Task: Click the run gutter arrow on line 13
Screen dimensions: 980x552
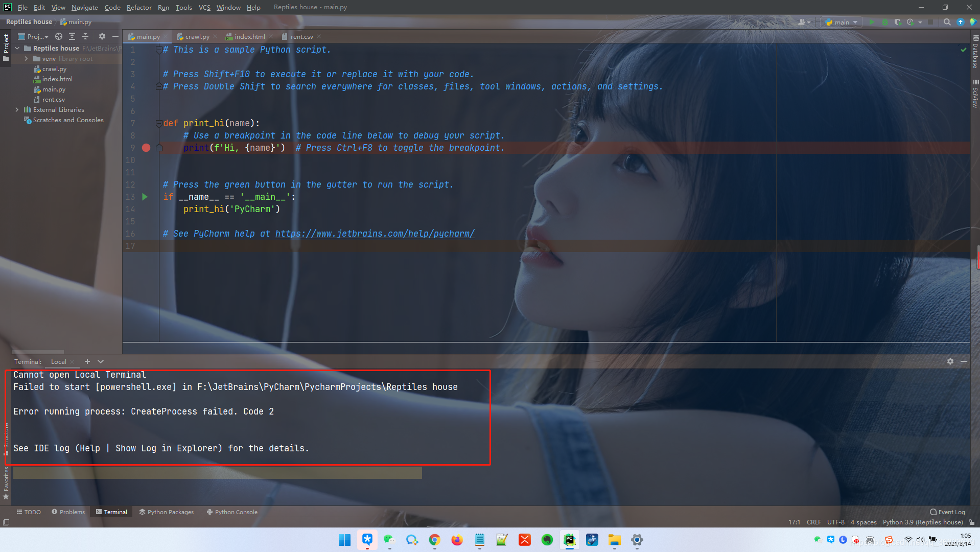Action: click(145, 197)
